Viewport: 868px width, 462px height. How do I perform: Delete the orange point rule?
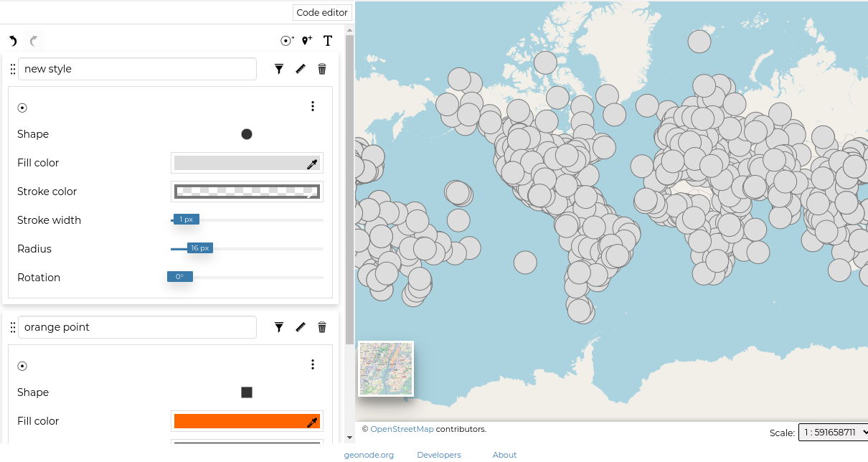click(322, 327)
